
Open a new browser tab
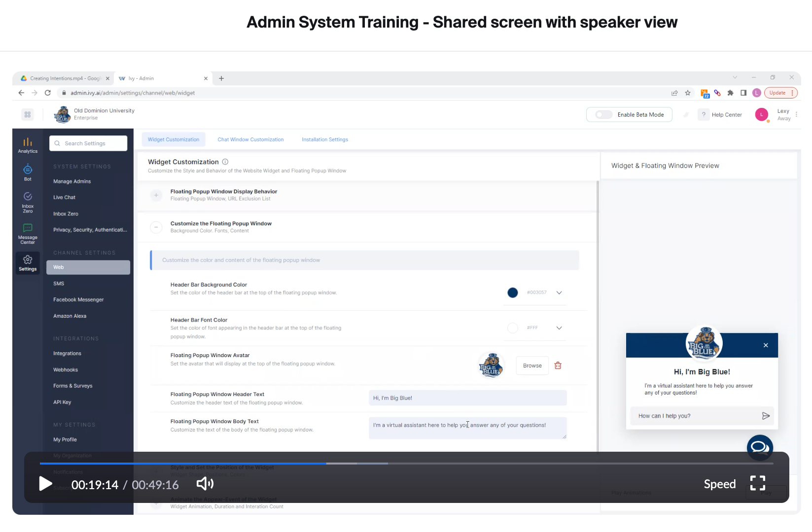(x=221, y=78)
